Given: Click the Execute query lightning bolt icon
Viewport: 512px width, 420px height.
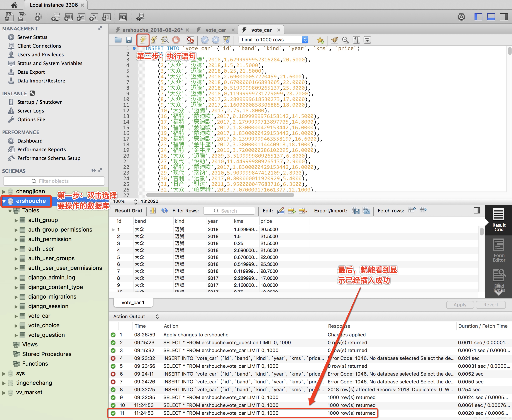Looking at the screenshot, I should tap(143, 40).
